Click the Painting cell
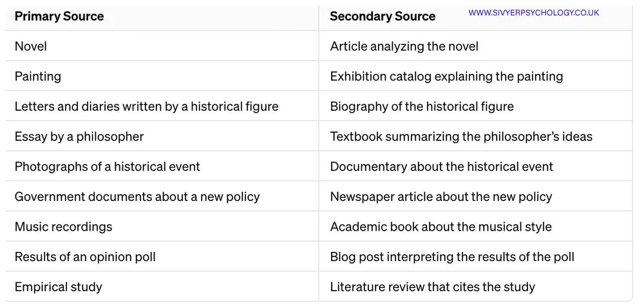 [38, 76]
